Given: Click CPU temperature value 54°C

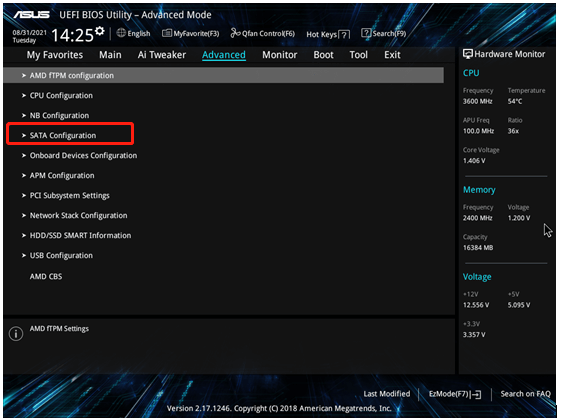Looking at the screenshot, I should tap(515, 102).
